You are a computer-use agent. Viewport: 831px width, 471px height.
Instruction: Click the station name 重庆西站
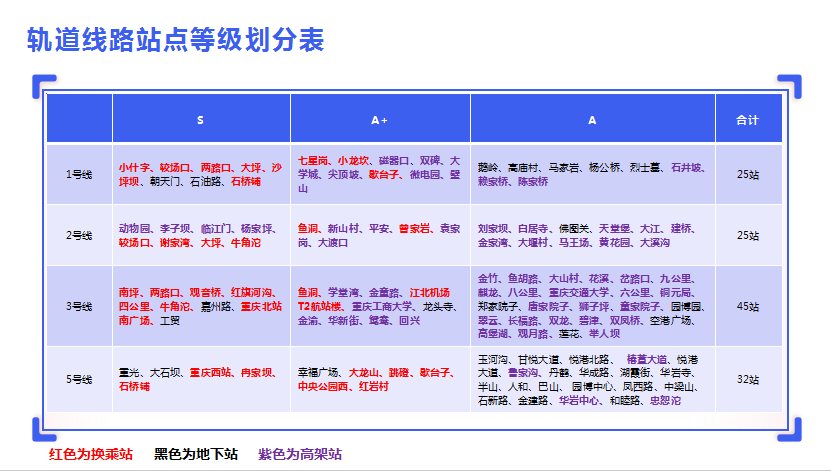(210, 372)
